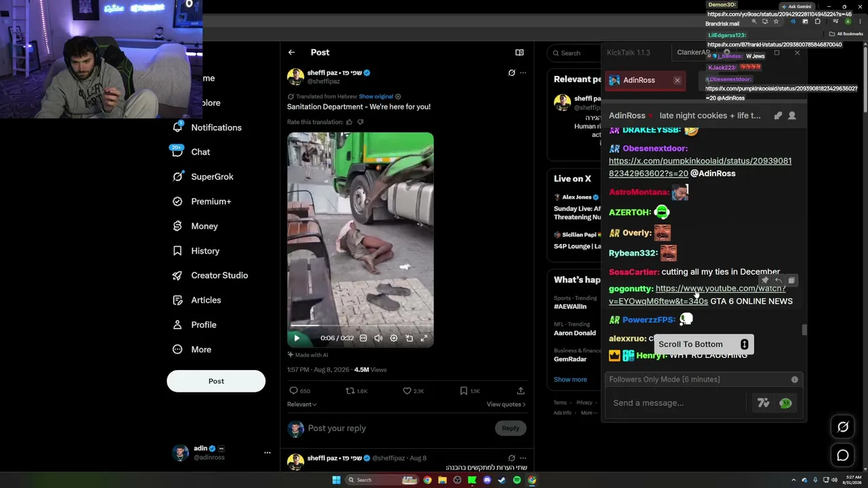Open Spotify from taskbar
This screenshot has height=488, width=868.
(517, 481)
